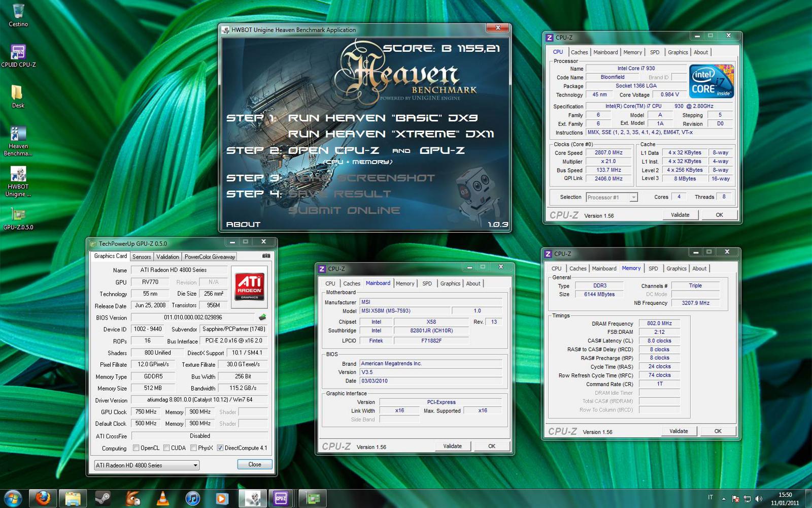Switch to GPU-Z taskbar button
Image resolution: width=812 pixels, height=508 pixels.
pos(312,498)
